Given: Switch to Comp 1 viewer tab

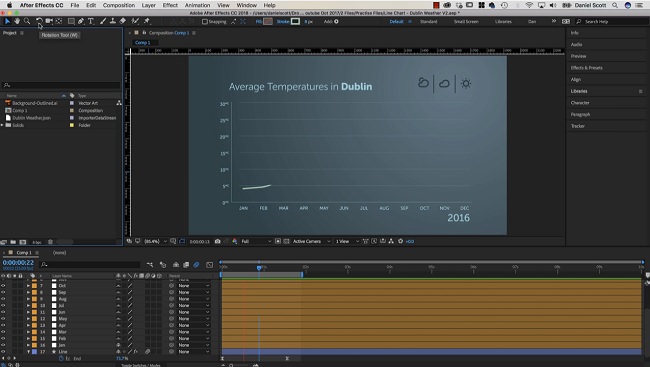Looking at the screenshot, I should [143, 43].
